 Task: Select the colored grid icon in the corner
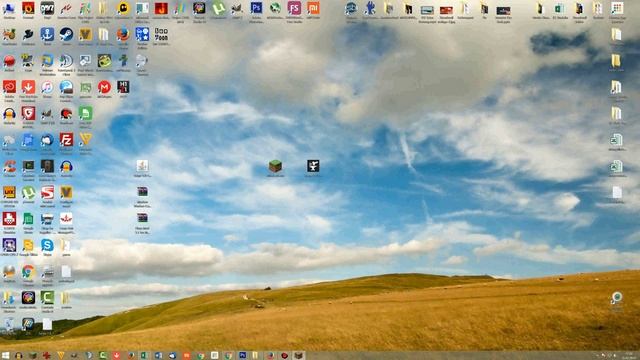(617, 7)
